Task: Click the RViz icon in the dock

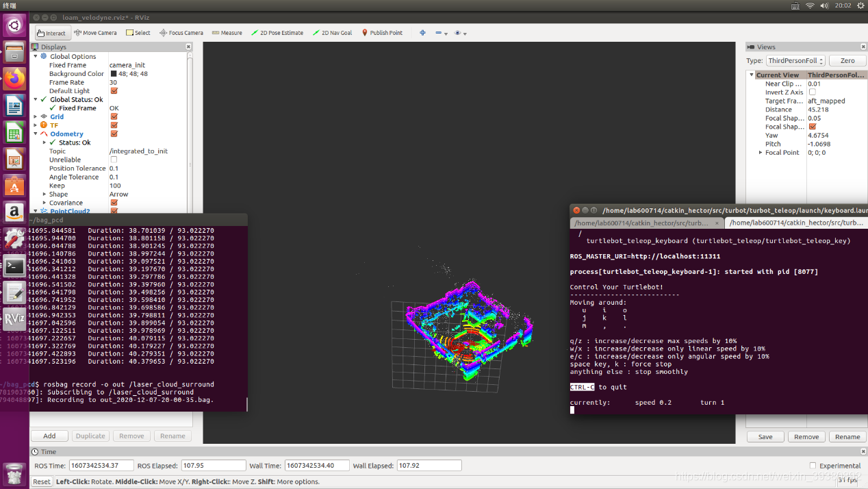Action: pos(14,319)
